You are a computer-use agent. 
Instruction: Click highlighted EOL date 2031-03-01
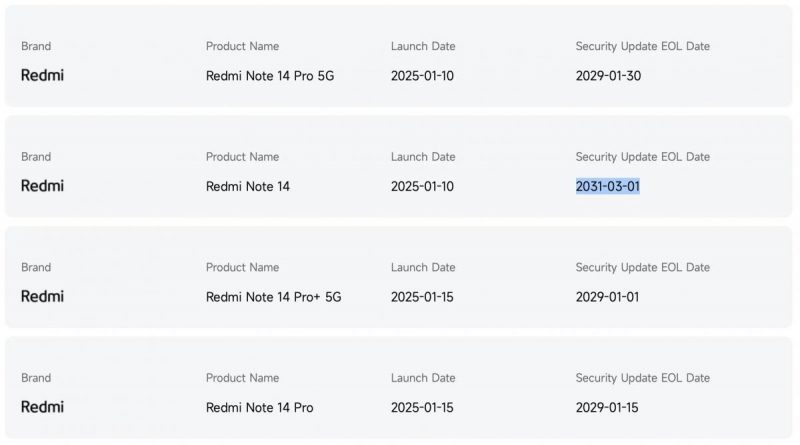pyautogui.click(x=608, y=186)
